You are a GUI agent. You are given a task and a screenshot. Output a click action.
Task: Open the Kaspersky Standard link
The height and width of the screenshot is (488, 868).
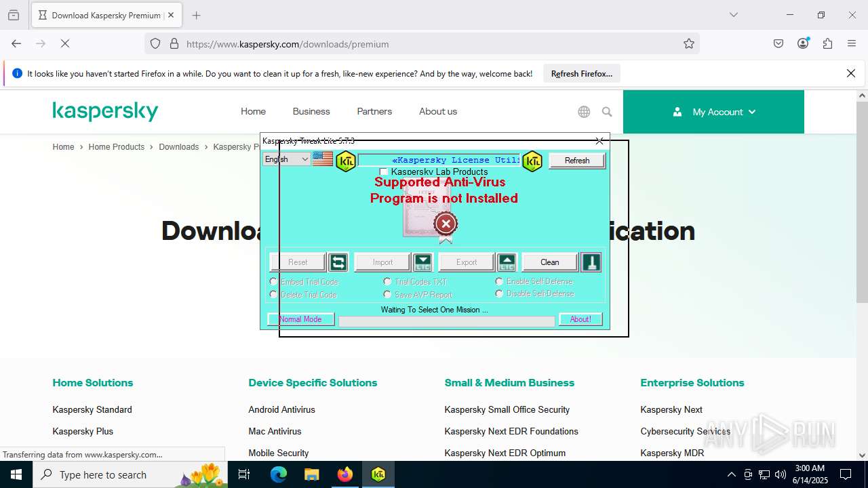(92, 409)
